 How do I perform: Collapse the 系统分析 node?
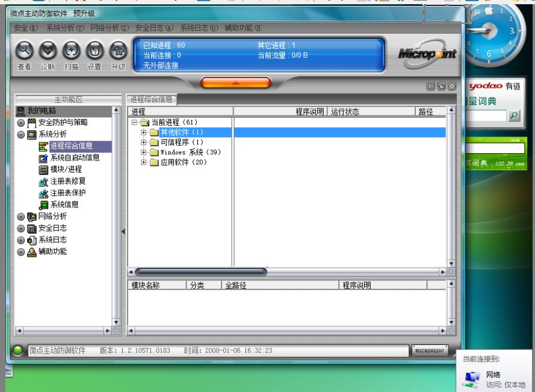[x=21, y=135]
